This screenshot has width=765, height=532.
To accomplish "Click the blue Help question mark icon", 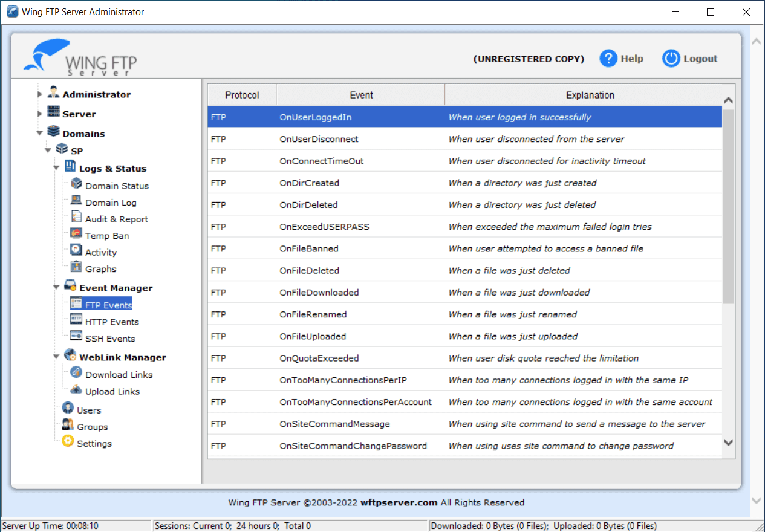I will pyautogui.click(x=608, y=59).
